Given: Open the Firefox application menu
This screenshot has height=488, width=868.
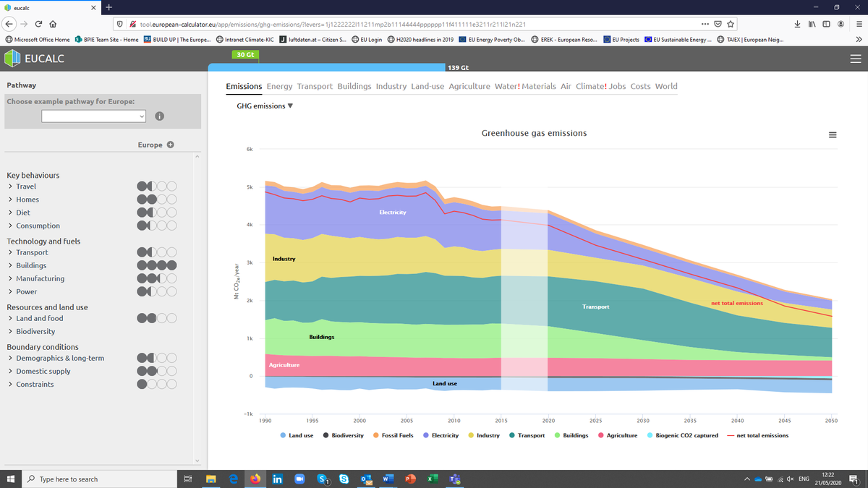Looking at the screenshot, I should click(859, 24).
